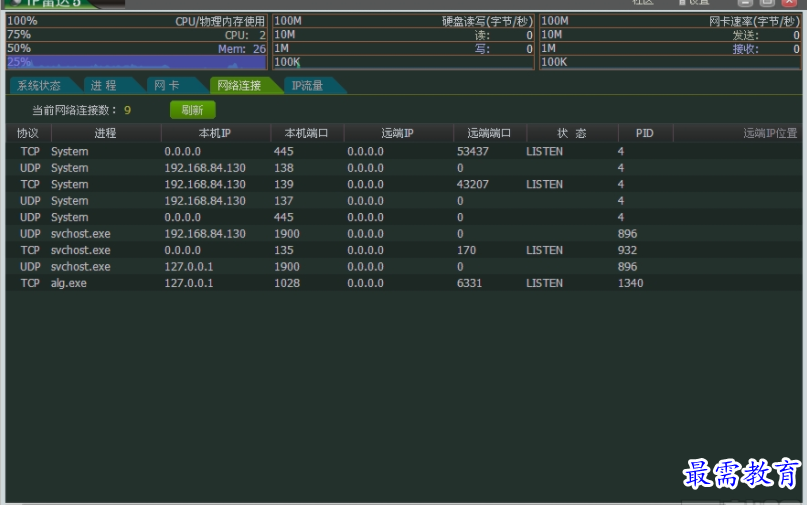Click the 状态 column header
807x505 pixels.
[x=572, y=133]
